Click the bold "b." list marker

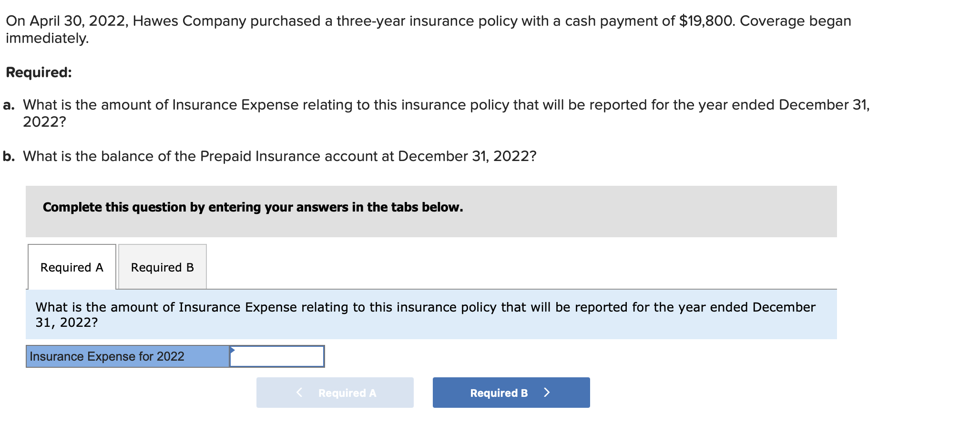9,156
